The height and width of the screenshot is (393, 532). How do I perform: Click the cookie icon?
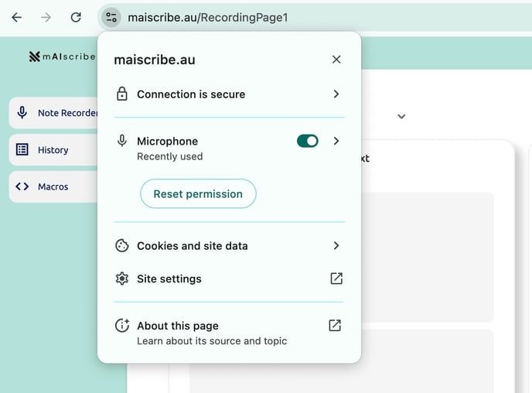[122, 246]
